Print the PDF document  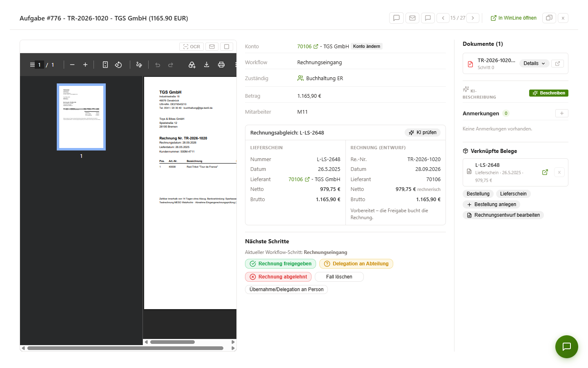221,65
